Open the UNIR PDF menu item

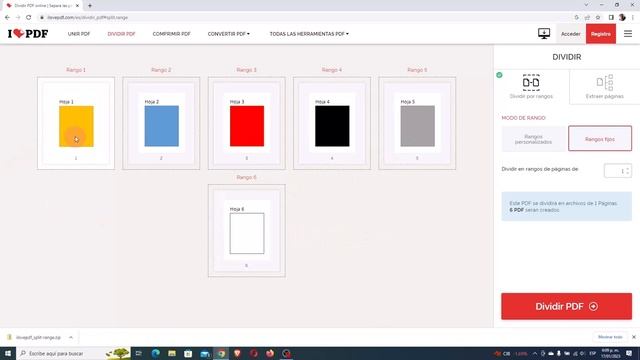pos(79,34)
